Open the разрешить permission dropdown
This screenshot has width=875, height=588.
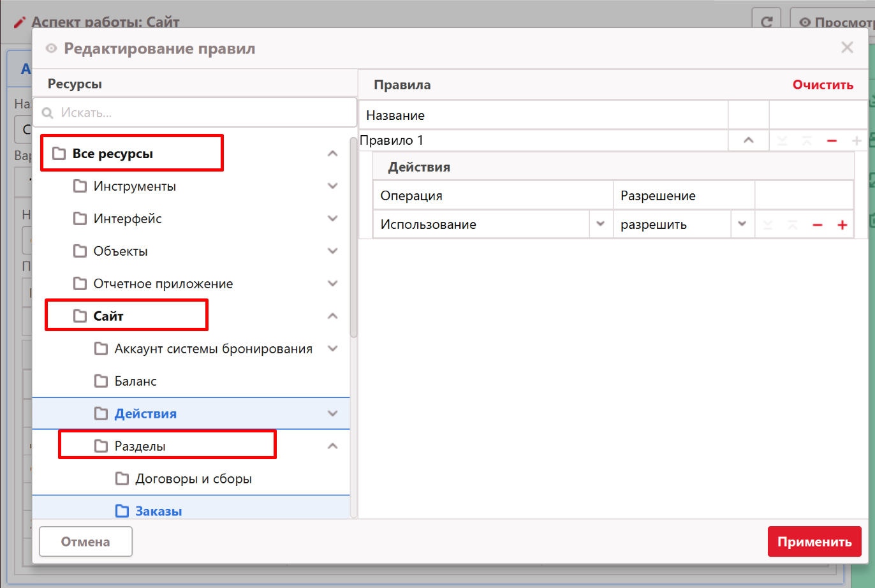coord(742,224)
